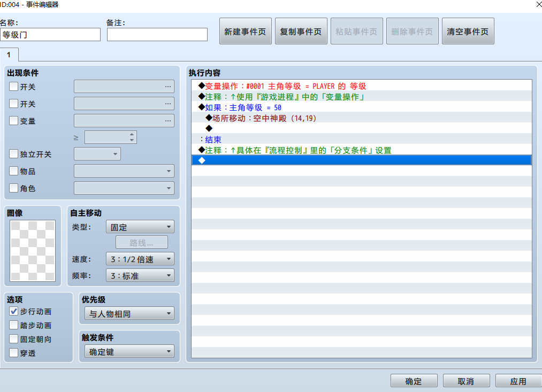Decrease the variable threshold with the down arrow
Image resolution: width=542 pixels, height=392 pixels.
[x=132, y=140]
